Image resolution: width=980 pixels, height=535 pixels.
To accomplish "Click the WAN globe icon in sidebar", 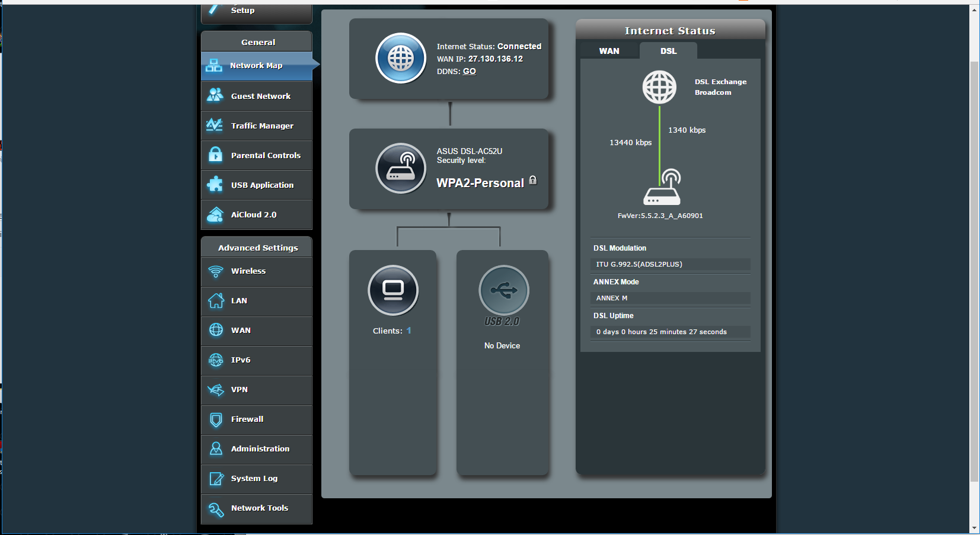I will (x=216, y=330).
